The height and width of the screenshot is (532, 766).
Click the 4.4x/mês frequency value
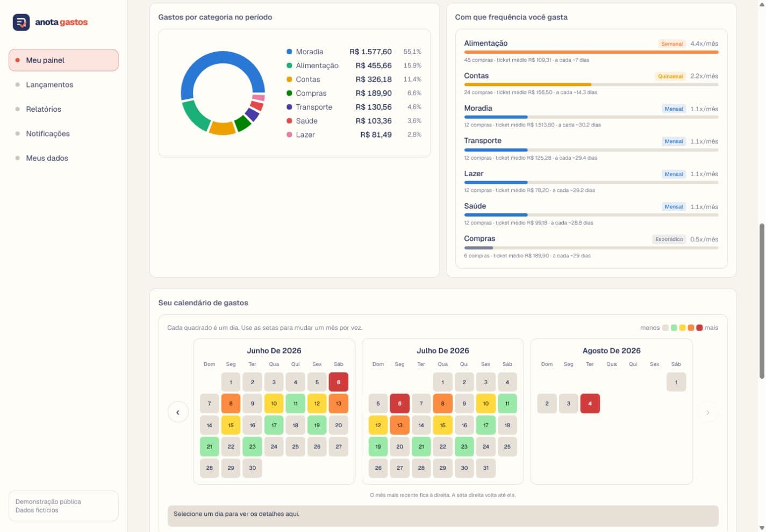click(x=704, y=44)
